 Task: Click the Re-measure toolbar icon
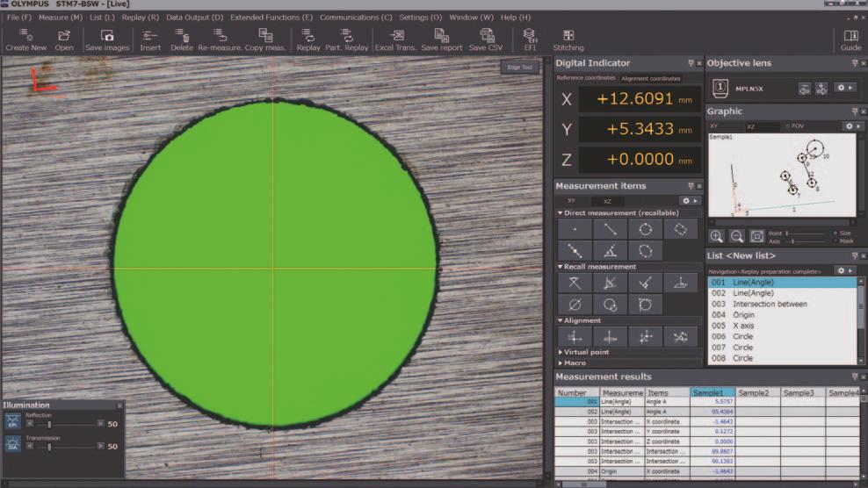coord(220,39)
